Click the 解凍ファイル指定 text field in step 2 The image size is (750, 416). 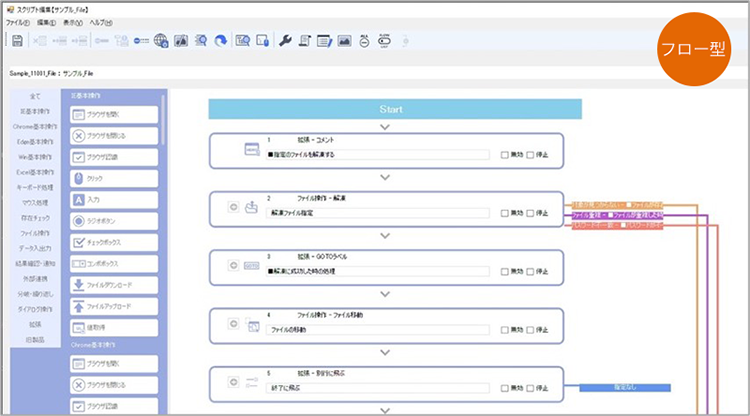378,213
